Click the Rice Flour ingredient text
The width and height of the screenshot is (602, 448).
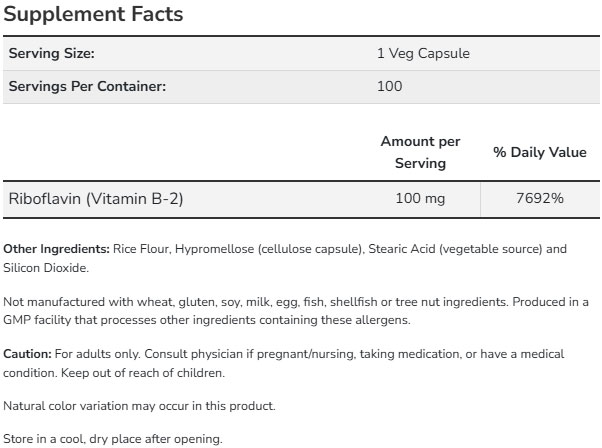[141, 249]
